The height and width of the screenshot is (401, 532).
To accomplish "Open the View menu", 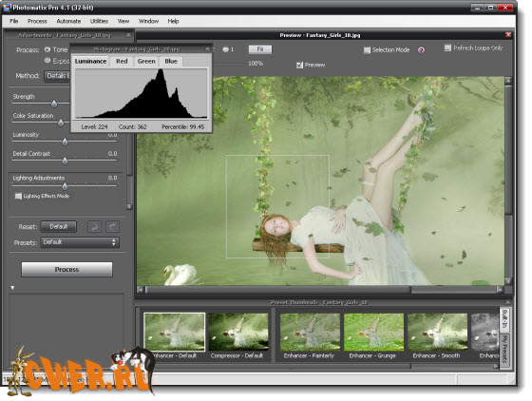I will tap(123, 21).
